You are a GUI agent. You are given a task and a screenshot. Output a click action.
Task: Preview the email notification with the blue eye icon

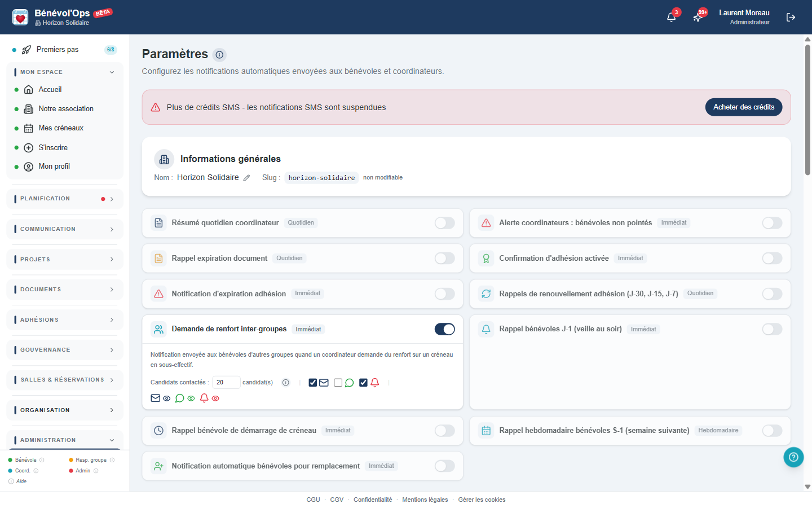(166, 398)
